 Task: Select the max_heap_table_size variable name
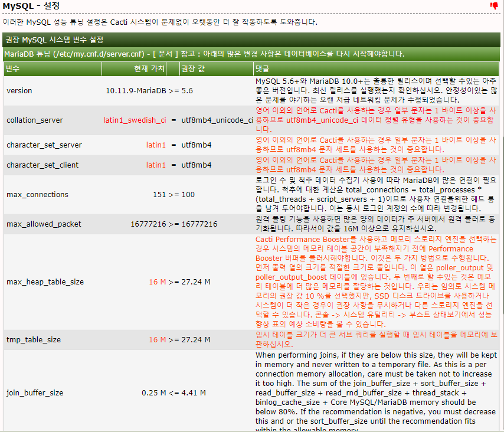pos(45,282)
